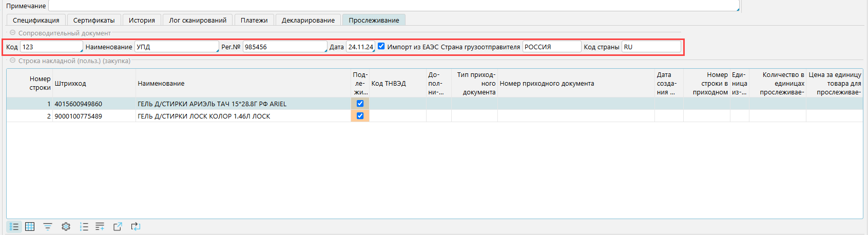Open the Наименование УПД dropdown field
Screen dimensions: 868x235
tap(176, 47)
